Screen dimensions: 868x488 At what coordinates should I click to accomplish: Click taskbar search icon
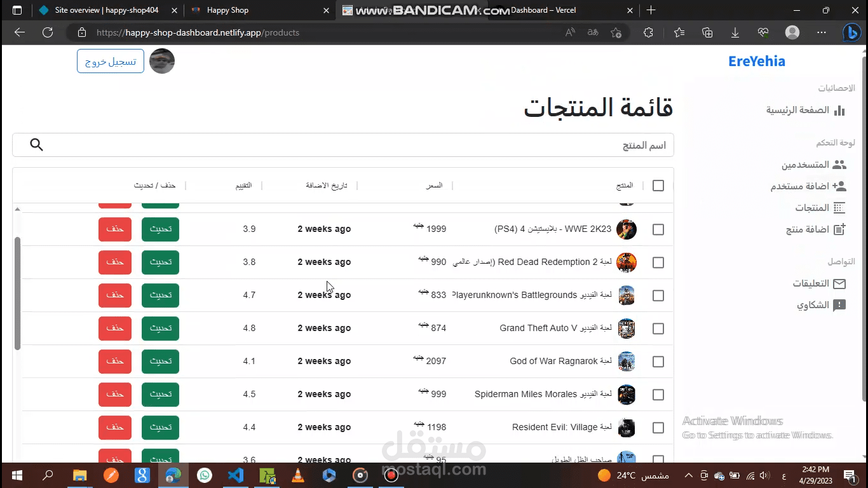48,475
